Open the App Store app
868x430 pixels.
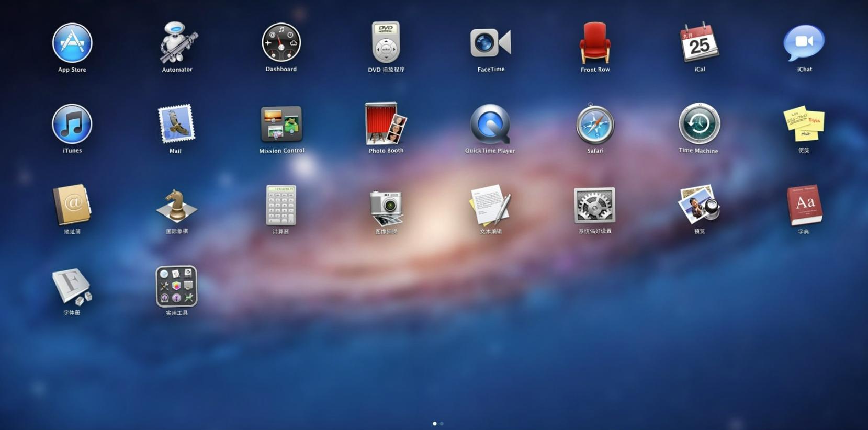pos(72,43)
